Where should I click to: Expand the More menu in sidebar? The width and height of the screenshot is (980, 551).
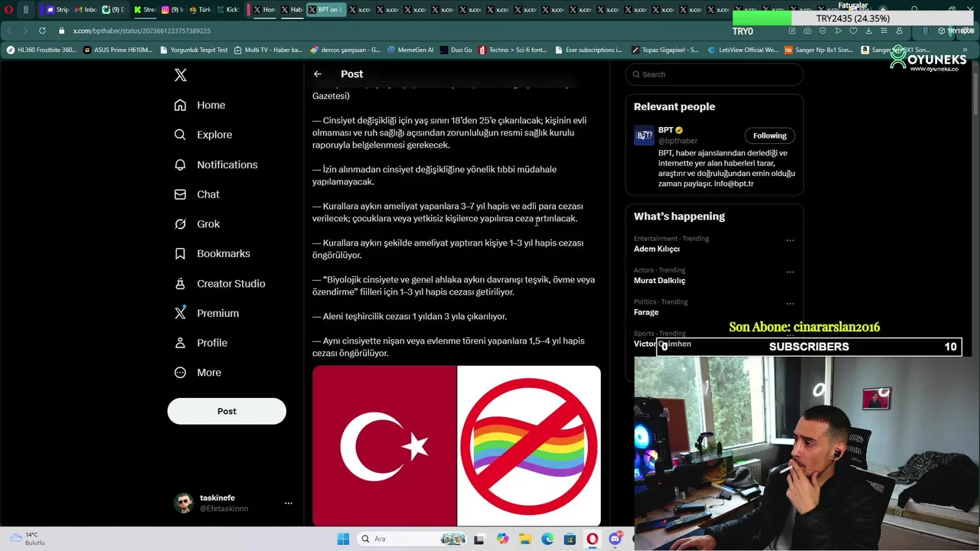198,373
